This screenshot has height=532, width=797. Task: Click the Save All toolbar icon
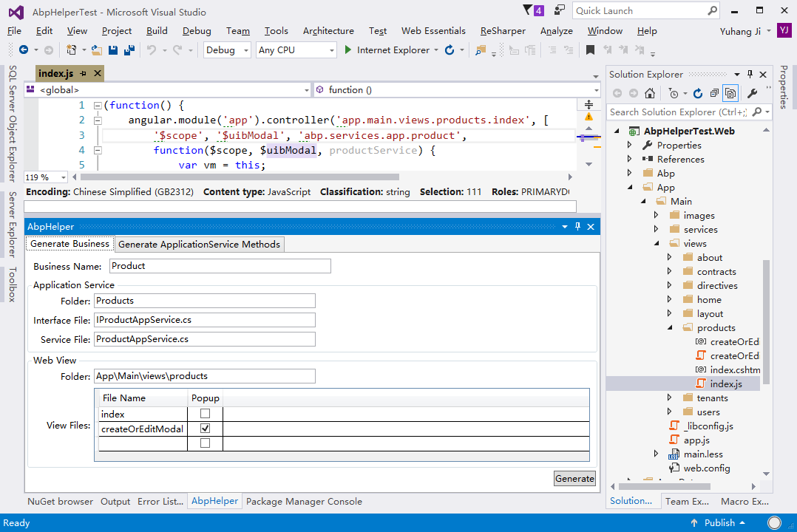click(x=129, y=50)
